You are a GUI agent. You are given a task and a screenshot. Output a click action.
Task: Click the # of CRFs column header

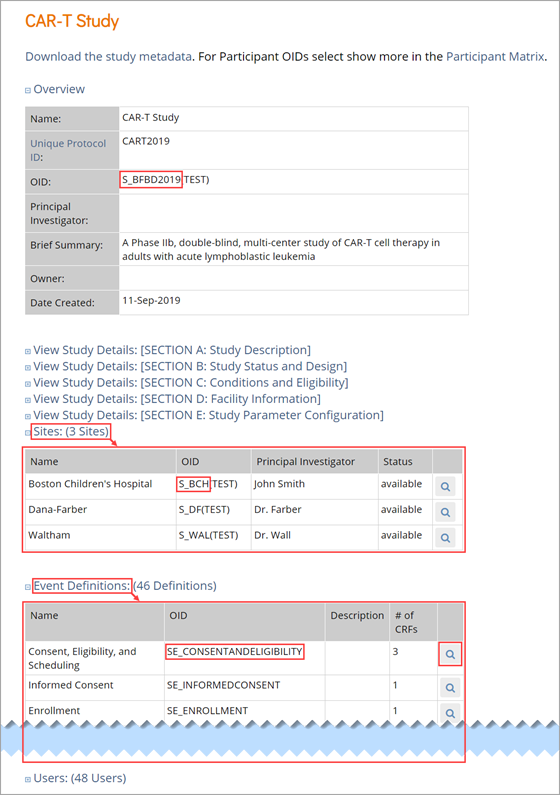point(406,622)
